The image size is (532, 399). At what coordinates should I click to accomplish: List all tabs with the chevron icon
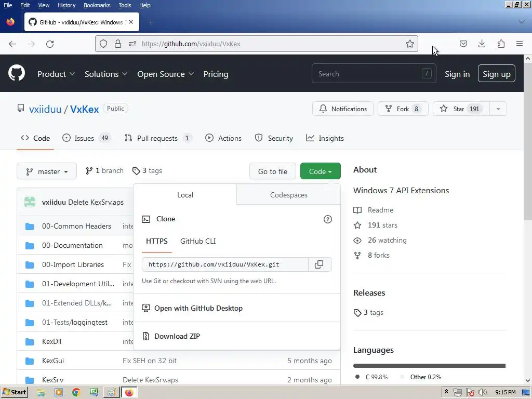click(522, 22)
